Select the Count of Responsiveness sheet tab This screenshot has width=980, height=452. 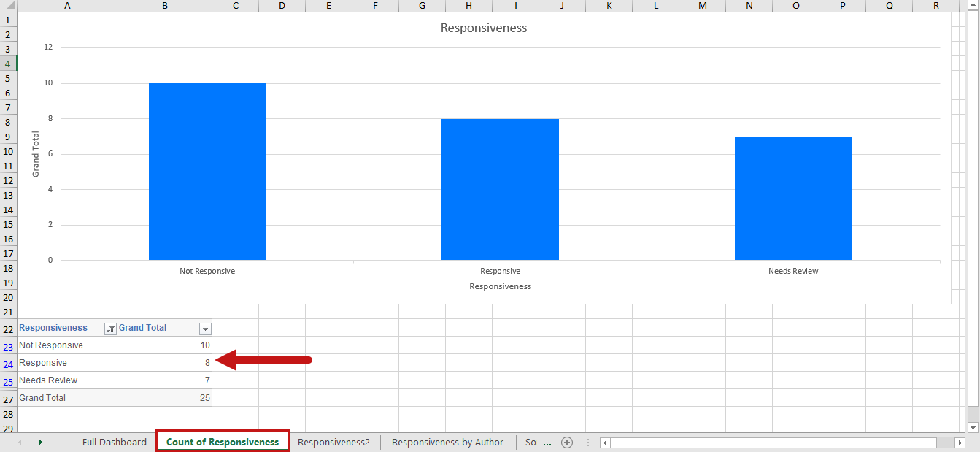click(223, 442)
